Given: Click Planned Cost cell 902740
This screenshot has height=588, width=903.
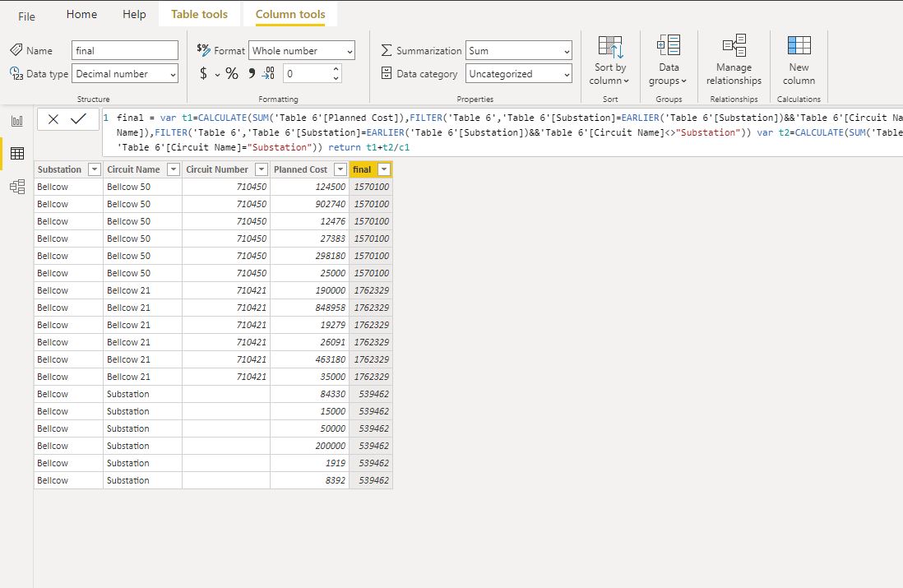Looking at the screenshot, I should (x=310, y=204).
